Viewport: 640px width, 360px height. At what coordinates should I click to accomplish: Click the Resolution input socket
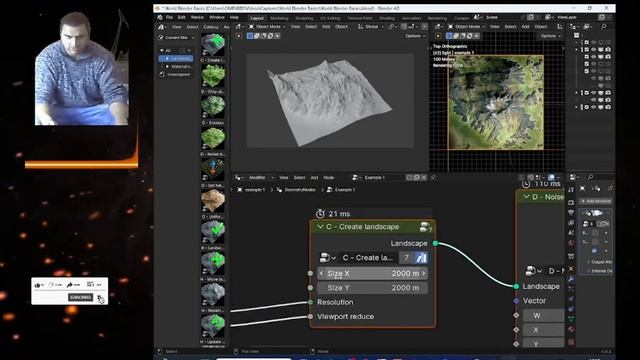tap(310, 302)
